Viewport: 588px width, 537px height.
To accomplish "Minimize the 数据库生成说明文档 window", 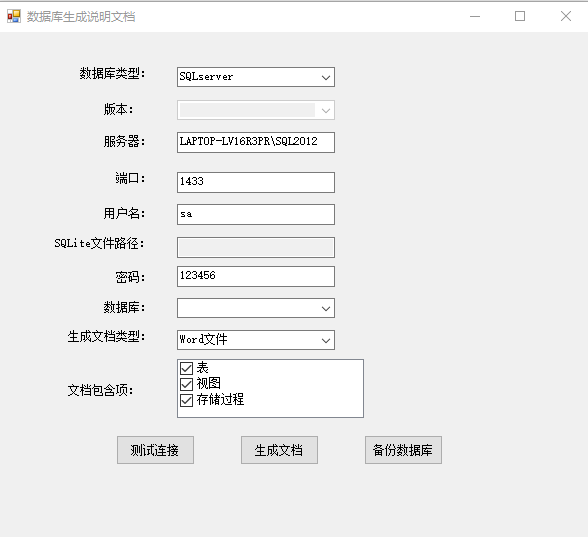I will click(475, 16).
